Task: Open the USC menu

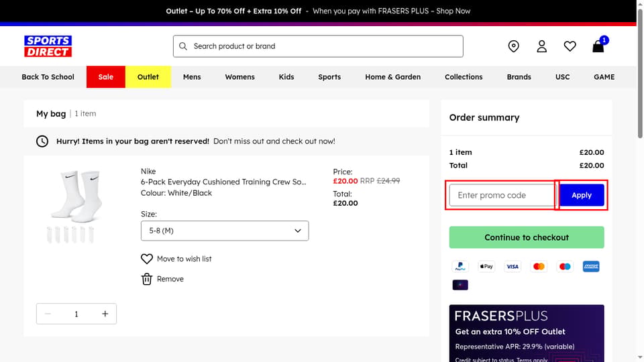Action: 562,76
